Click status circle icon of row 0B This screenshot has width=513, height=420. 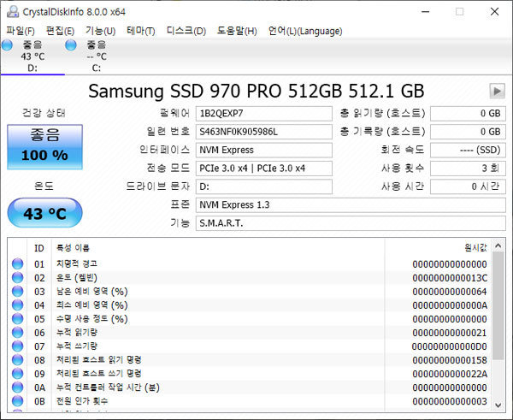tap(18, 401)
